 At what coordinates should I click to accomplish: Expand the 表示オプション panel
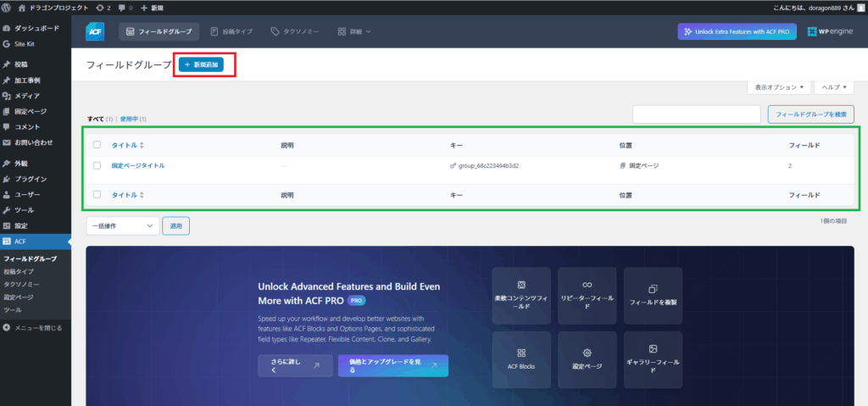click(x=777, y=87)
